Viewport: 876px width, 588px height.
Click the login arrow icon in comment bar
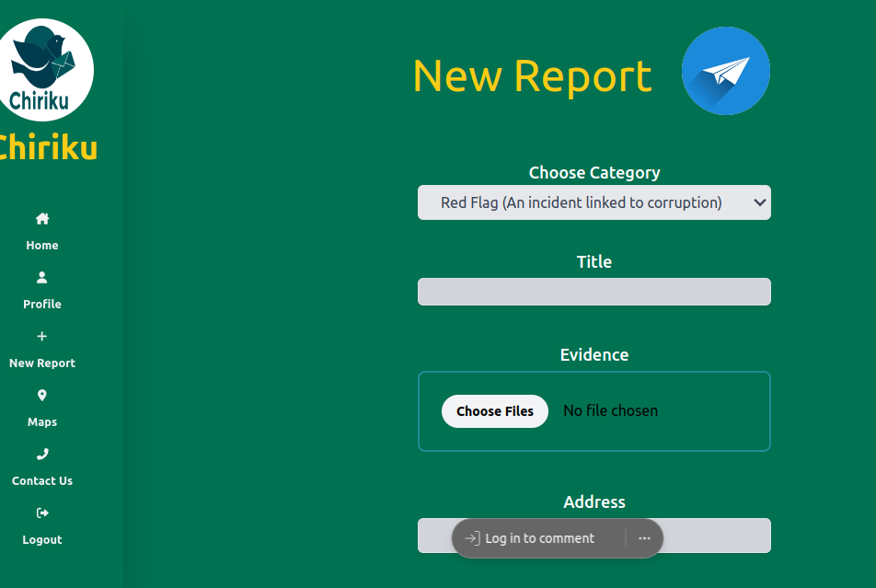click(471, 538)
